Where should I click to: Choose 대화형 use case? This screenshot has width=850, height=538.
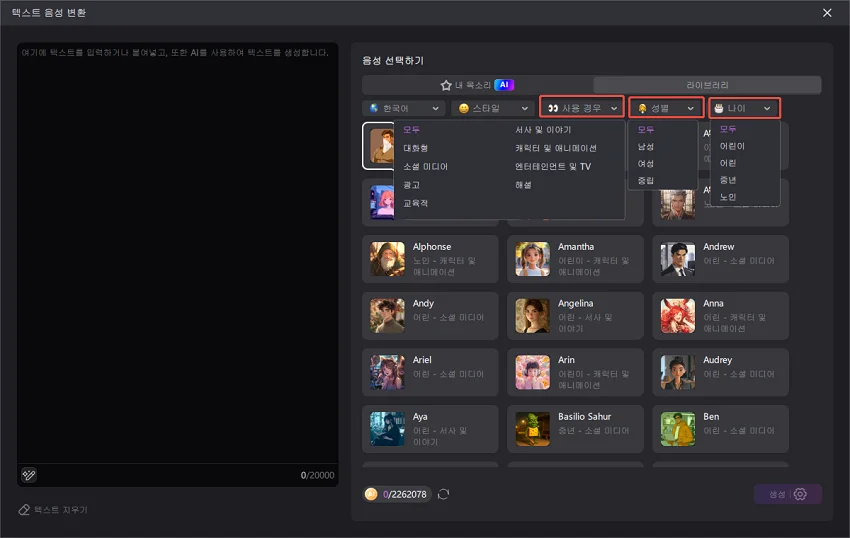click(415, 148)
